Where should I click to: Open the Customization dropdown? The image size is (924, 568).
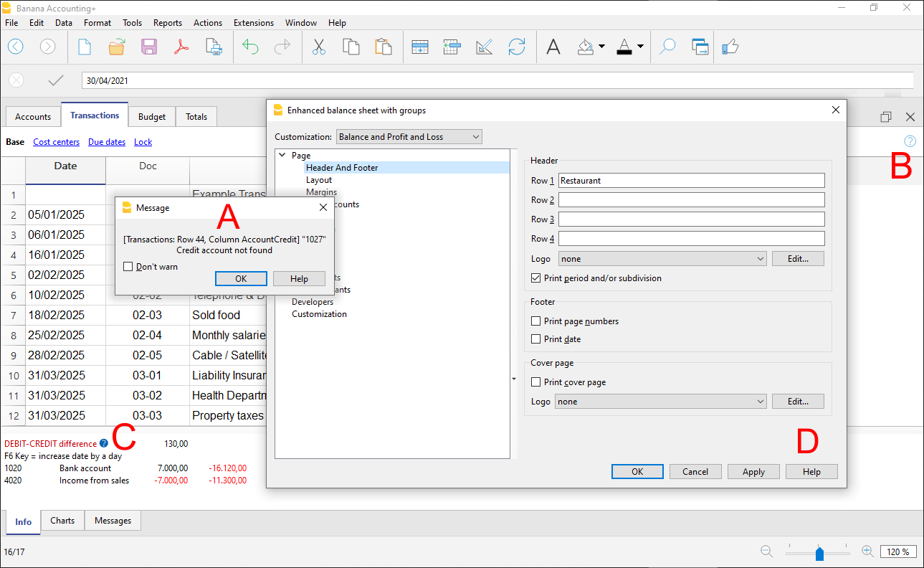[409, 137]
